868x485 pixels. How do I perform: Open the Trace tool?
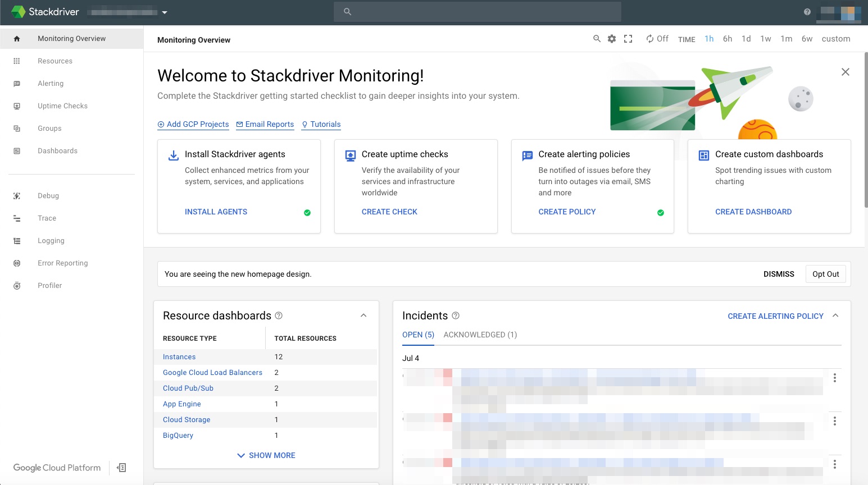pyautogui.click(x=47, y=218)
